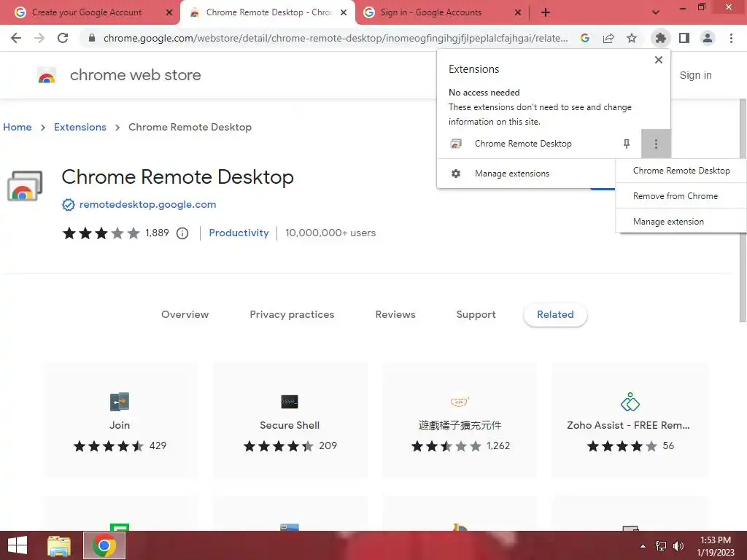
Task: Open the tab search dropdown chevron
Action: tap(656, 12)
